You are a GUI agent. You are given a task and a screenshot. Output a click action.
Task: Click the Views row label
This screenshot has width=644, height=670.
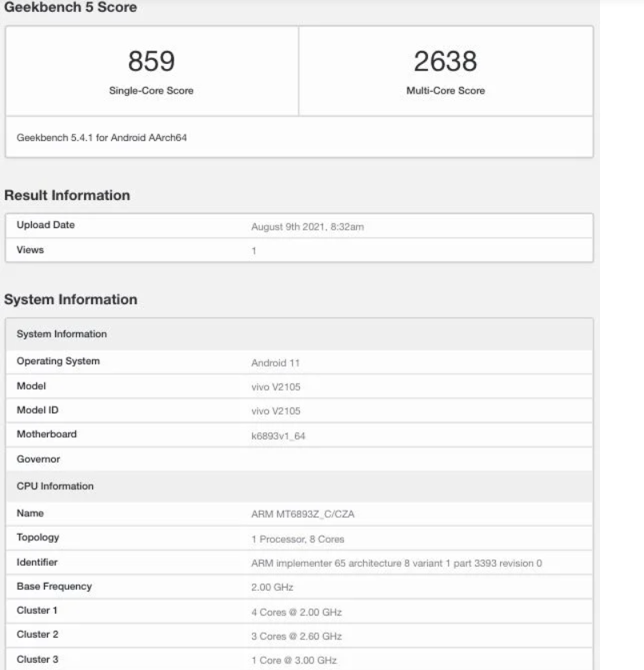30,250
